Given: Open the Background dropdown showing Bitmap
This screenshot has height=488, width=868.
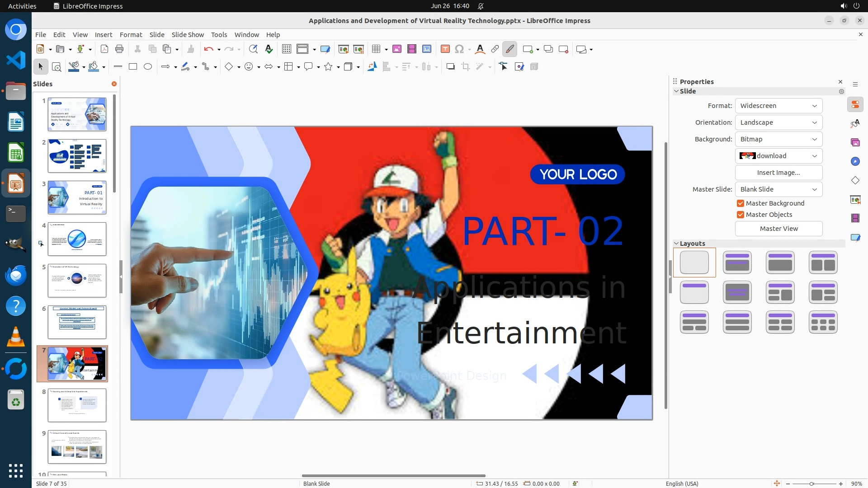Looking at the screenshot, I should pyautogui.click(x=778, y=139).
